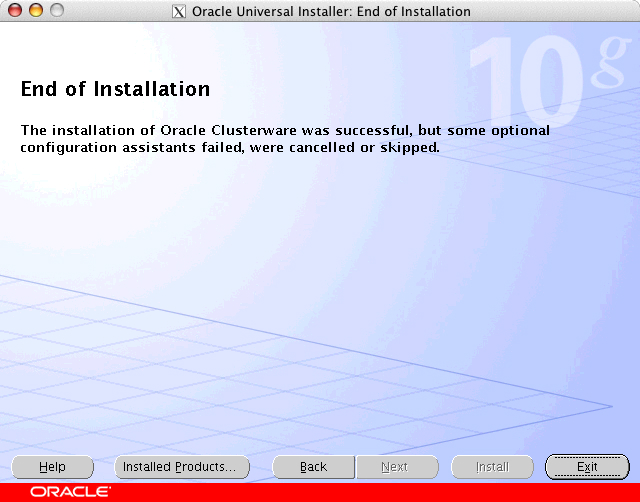Image resolution: width=640 pixels, height=502 pixels.
Task: Click the Oracle logo in the footer
Action: (x=70, y=492)
